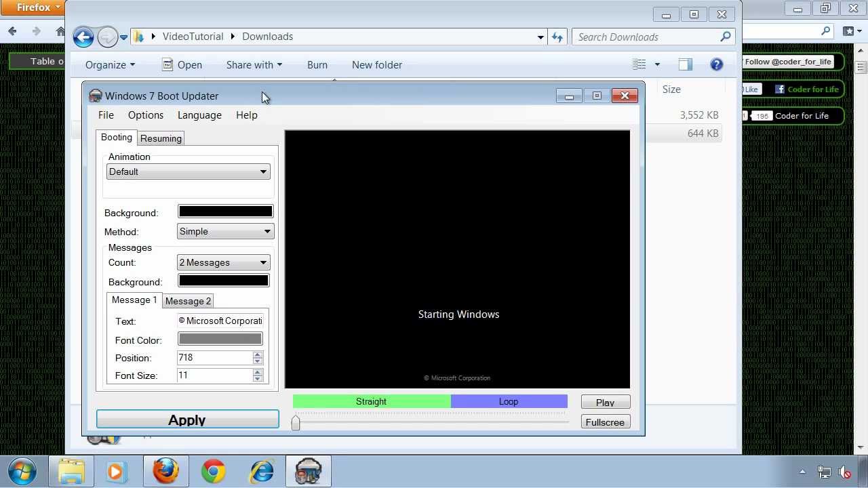Image resolution: width=868 pixels, height=488 pixels.
Task: Click Downloads in the address path
Action: tap(267, 37)
